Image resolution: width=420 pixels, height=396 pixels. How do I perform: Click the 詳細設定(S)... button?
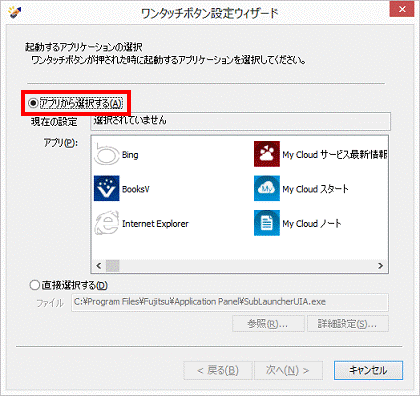(x=348, y=324)
